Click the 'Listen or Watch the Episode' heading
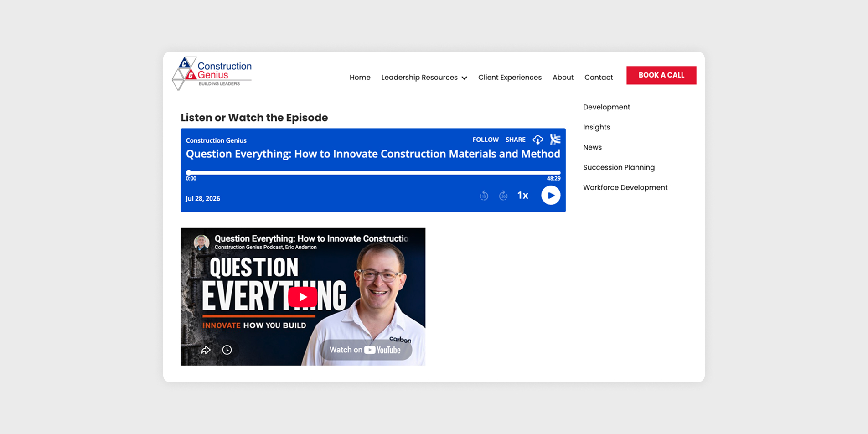This screenshot has width=868, height=434. click(254, 118)
